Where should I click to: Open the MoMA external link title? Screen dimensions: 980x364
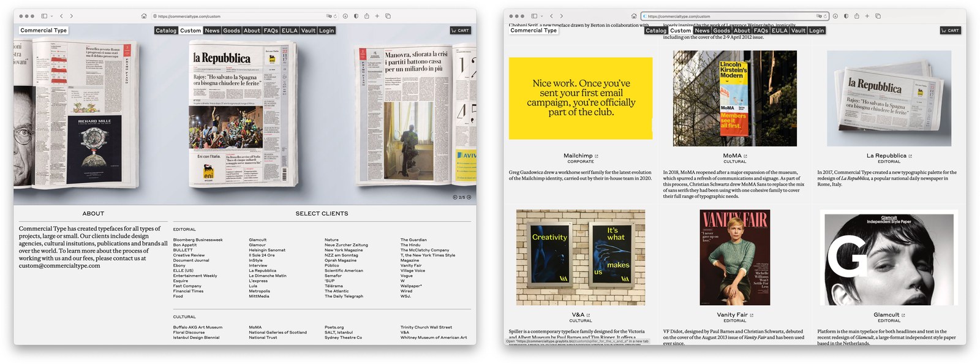(x=735, y=156)
